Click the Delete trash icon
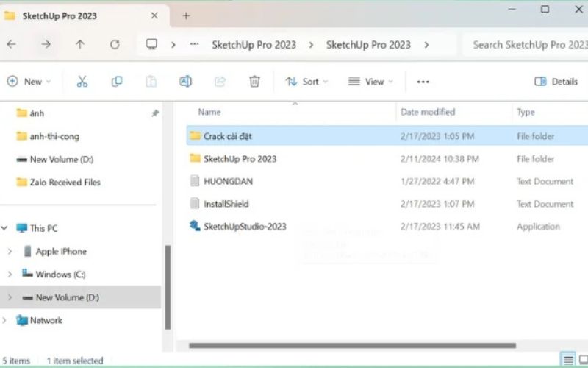 click(254, 82)
